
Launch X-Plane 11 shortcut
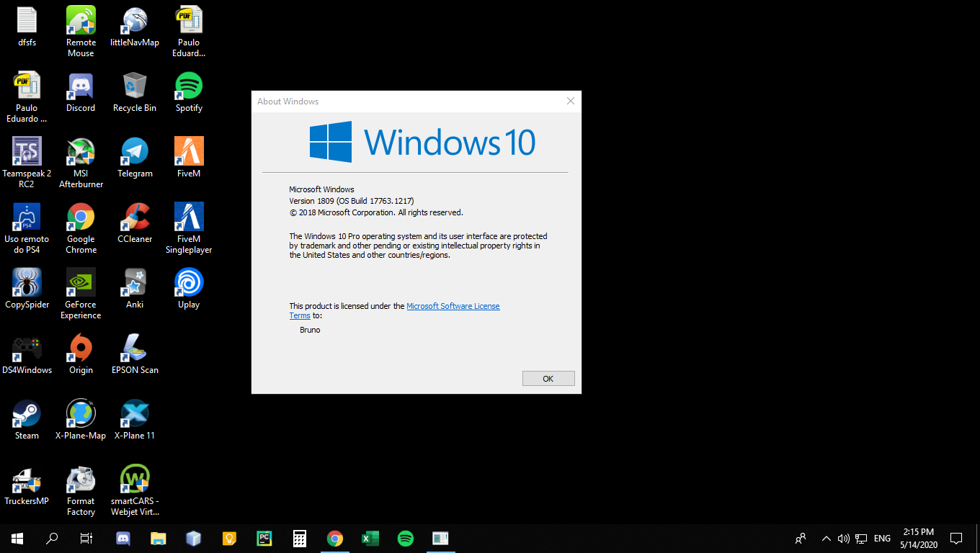point(135,421)
